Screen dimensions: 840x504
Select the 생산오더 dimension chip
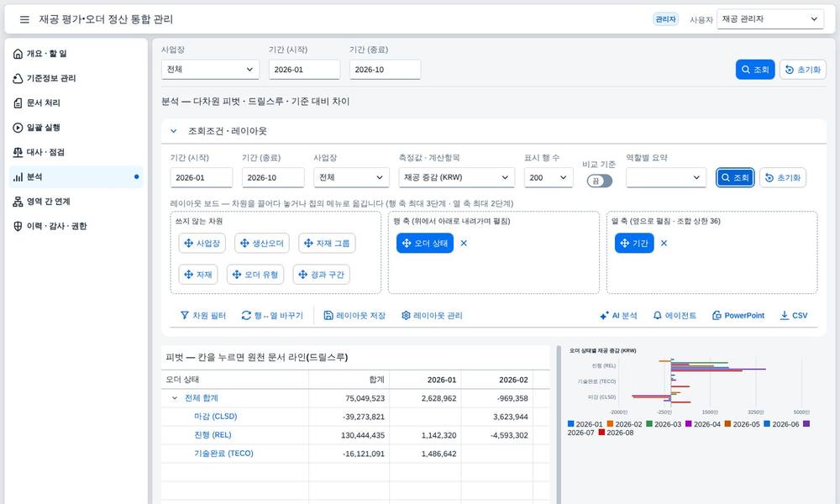click(262, 243)
